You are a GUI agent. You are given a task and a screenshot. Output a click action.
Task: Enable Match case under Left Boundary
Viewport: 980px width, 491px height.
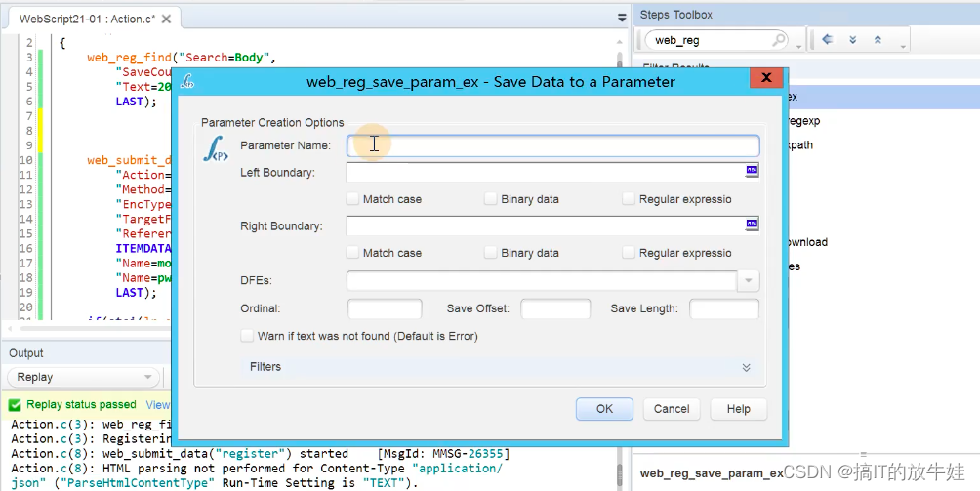click(353, 199)
